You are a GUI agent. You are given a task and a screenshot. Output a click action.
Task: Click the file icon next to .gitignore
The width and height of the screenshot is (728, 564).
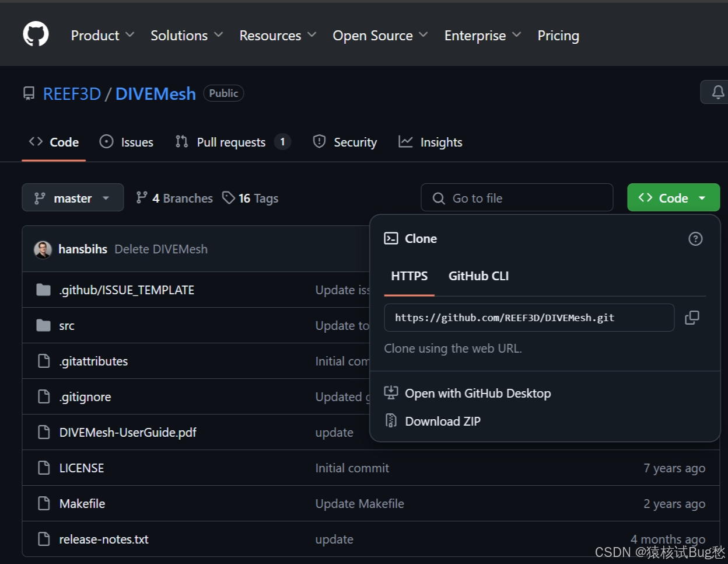click(x=44, y=396)
